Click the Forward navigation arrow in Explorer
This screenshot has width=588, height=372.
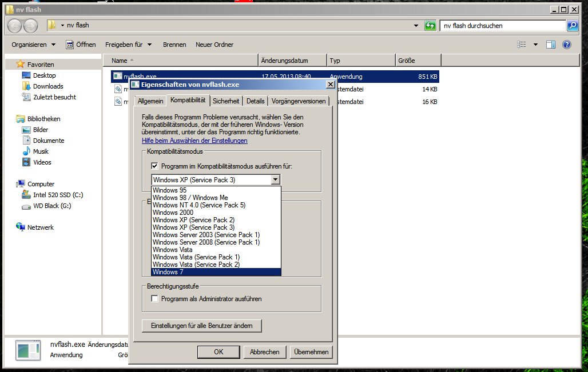click(x=30, y=26)
